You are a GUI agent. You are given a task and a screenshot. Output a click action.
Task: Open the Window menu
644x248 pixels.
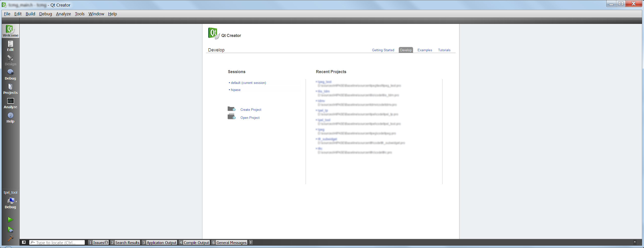point(96,14)
